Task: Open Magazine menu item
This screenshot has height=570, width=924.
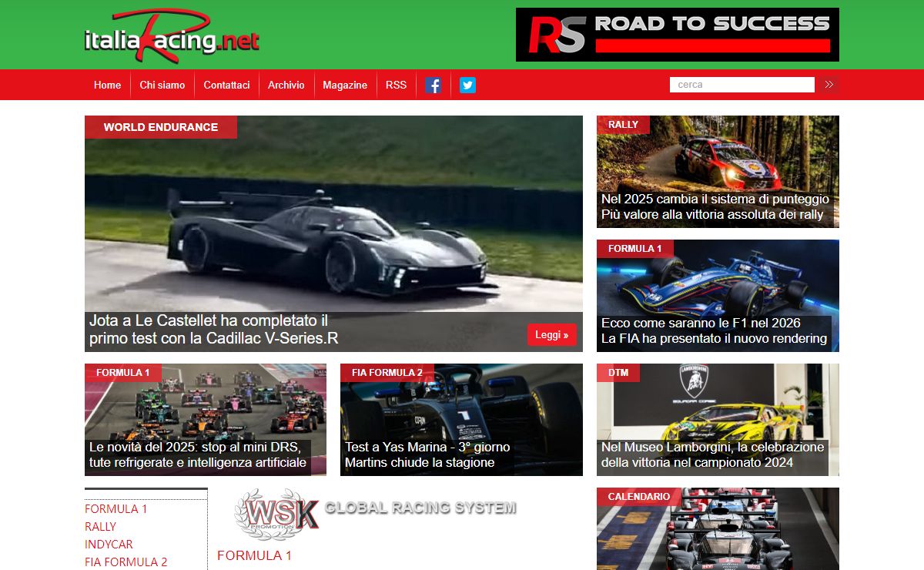Action: pyautogui.click(x=345, y=85)
